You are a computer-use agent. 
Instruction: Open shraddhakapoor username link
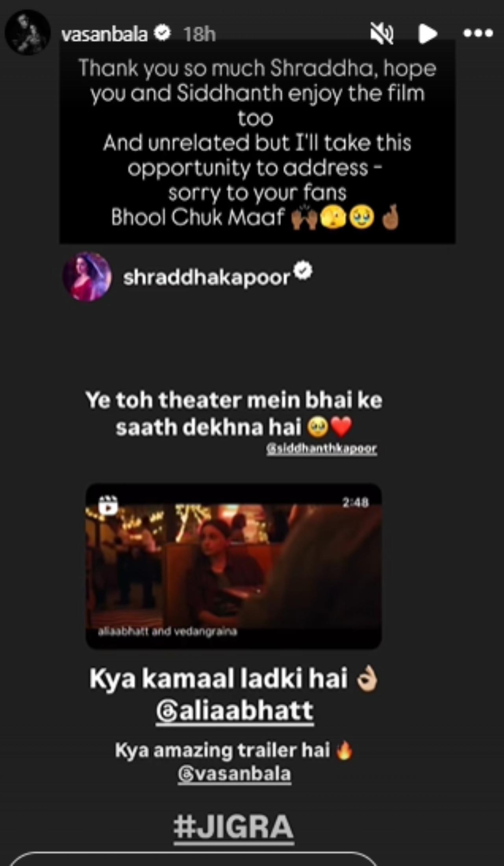206,277
